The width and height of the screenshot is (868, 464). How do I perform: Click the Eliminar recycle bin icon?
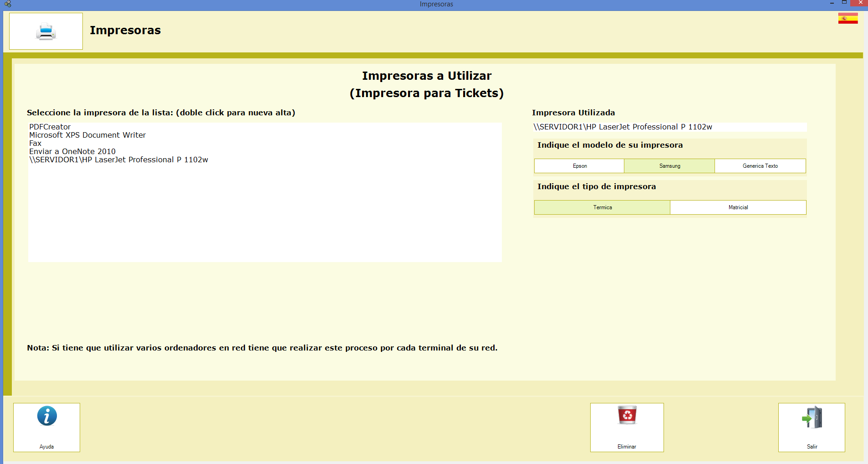pyautogui.click(x=627, y=416)
